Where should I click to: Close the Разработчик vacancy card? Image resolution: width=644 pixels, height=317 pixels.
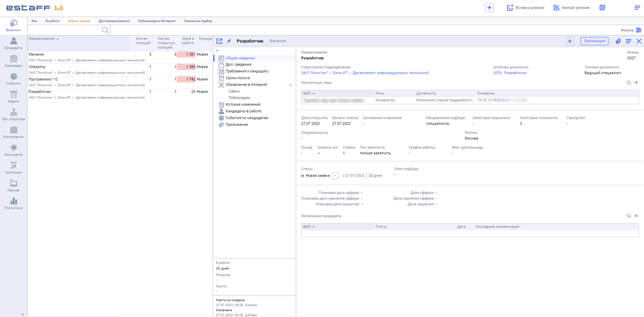click(x=639, y=41)
